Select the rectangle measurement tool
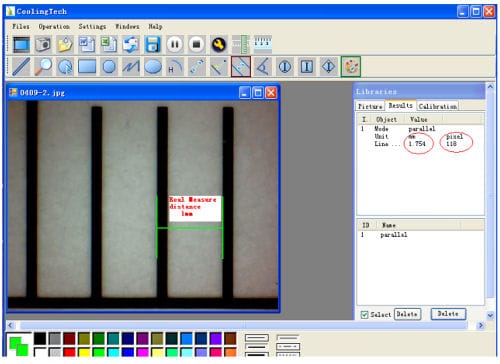This screenshot has height=364, width=500. (x=87, y=67)
